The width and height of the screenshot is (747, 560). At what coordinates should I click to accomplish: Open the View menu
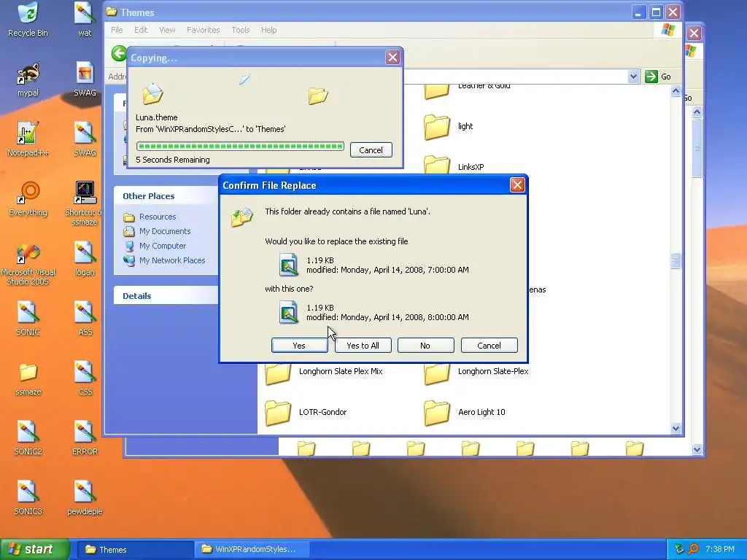[x=167, y=30]
